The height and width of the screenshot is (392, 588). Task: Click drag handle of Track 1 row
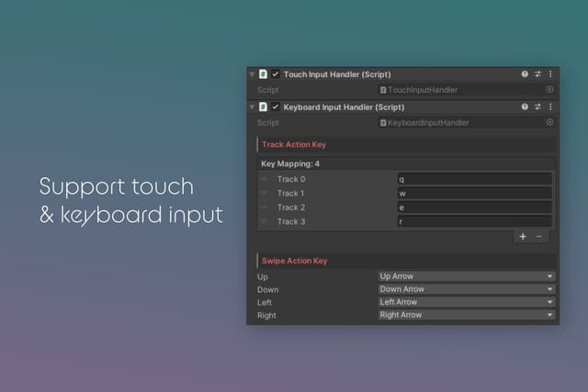point(264,194)
